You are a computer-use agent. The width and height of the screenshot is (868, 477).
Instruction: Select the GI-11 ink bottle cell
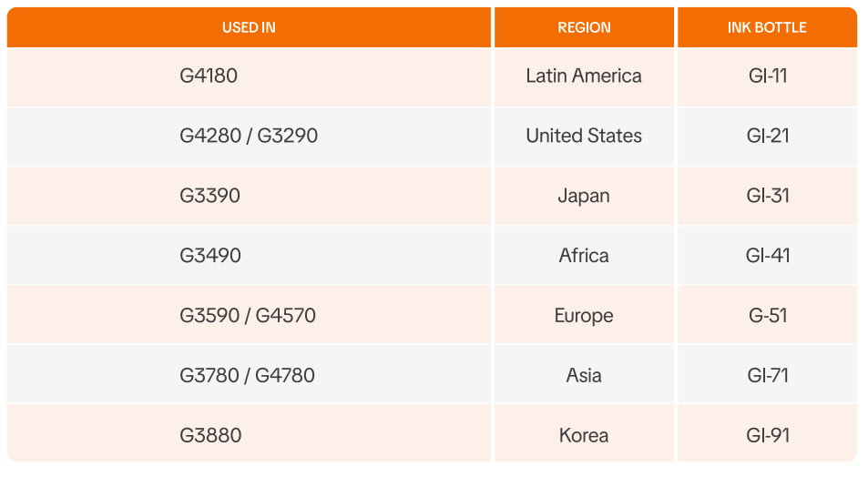pos(767,76)
